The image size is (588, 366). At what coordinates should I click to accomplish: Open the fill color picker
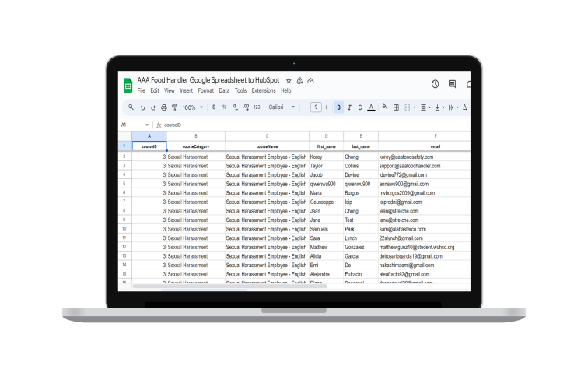tap(385, 107)
